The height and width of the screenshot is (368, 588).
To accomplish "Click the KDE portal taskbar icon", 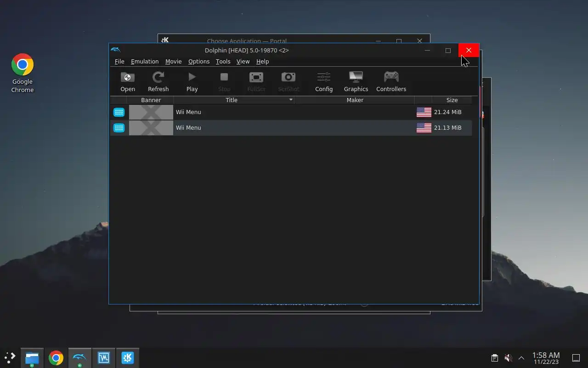I will click(127, 358).
